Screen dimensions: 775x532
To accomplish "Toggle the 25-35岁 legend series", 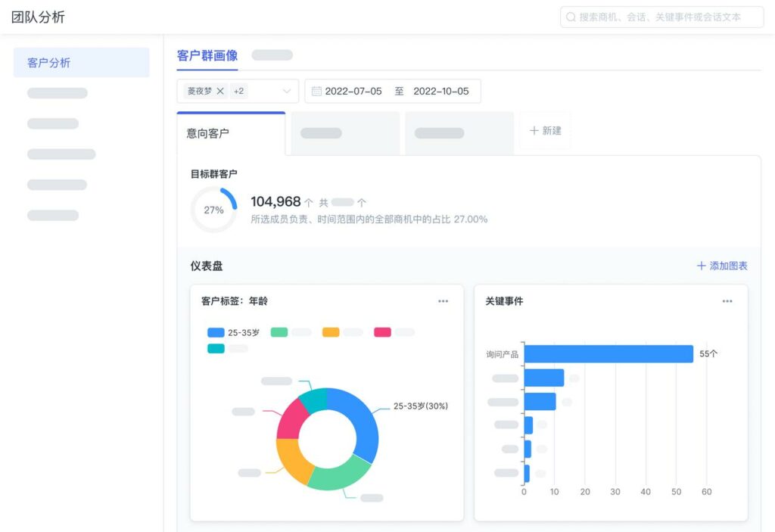I will tap(233, 332).
